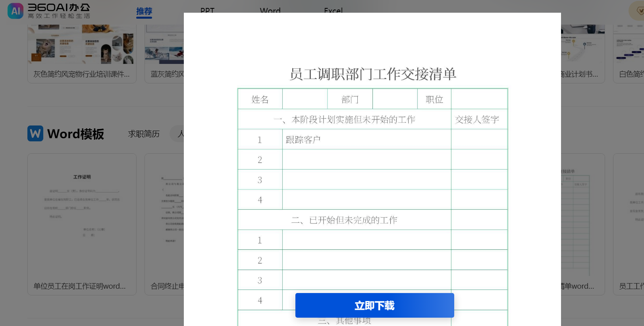The height and width of the screenshot is (326, 644).
Task: Open the PPT tab
Action: pos(207,10)
